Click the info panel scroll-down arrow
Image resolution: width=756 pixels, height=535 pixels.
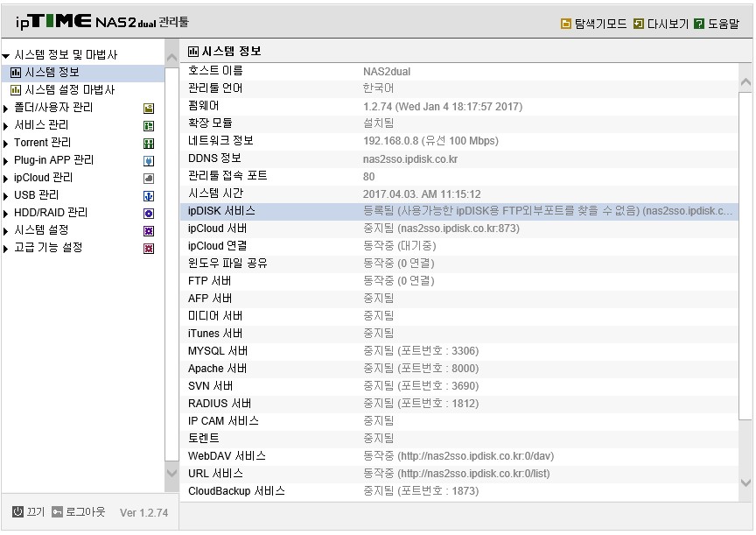(x=745, y=482)
